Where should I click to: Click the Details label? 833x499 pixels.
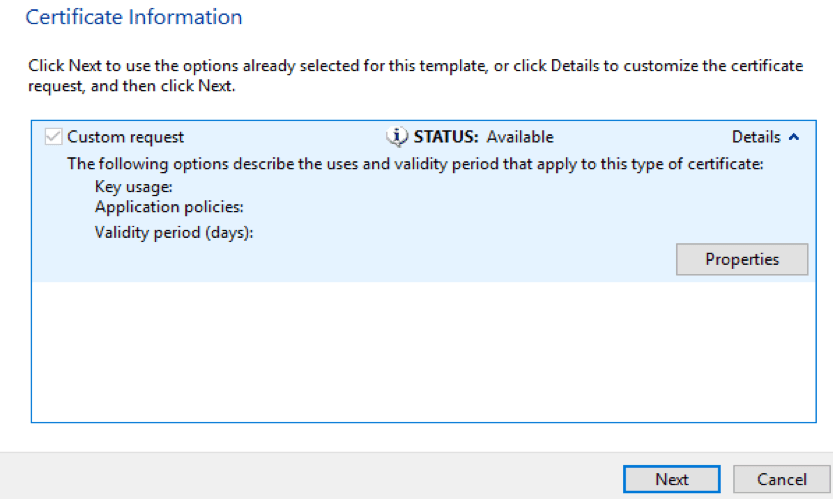point(756,137)
